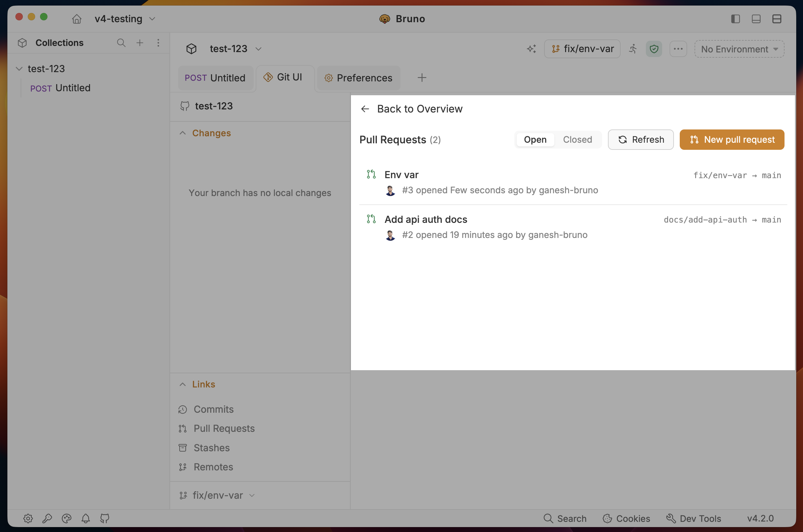The width and height of the screenshot is (803, 532).
Task: Click the avatar on PR #2
Action: tap(390, 235)
